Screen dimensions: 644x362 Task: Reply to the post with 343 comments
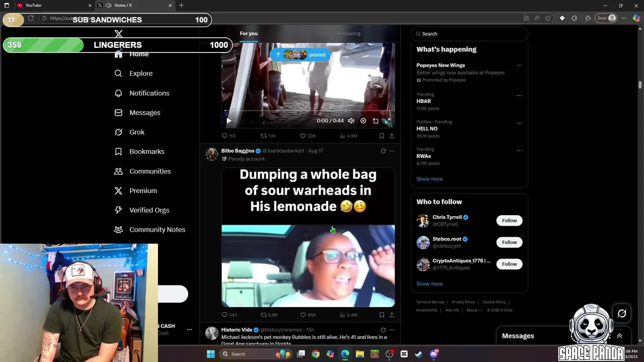[x=229, y=315]
